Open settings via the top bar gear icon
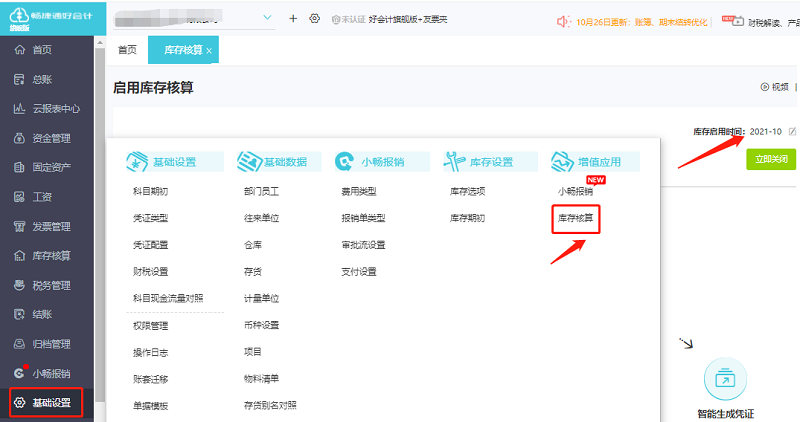 pos(314,19)
